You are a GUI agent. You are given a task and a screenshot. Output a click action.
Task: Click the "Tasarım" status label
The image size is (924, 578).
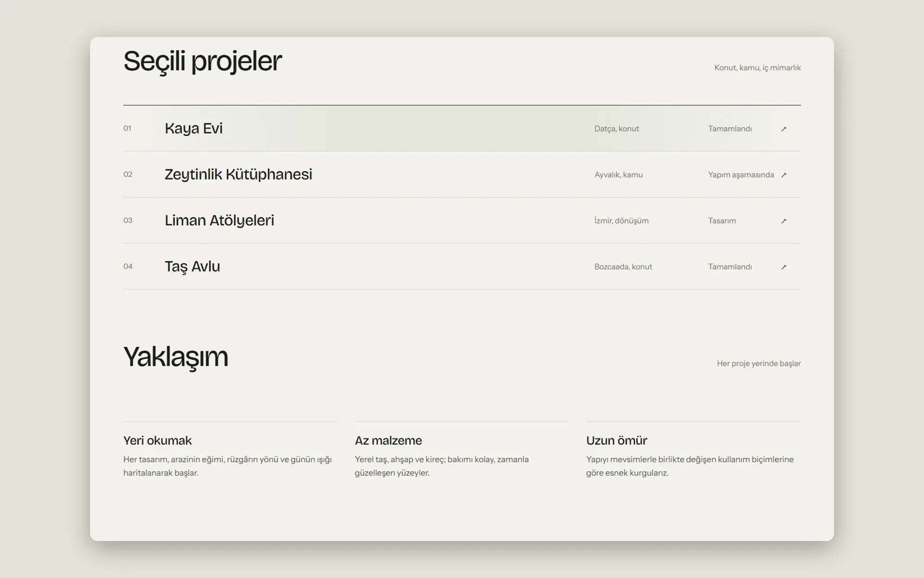(722, 221)
